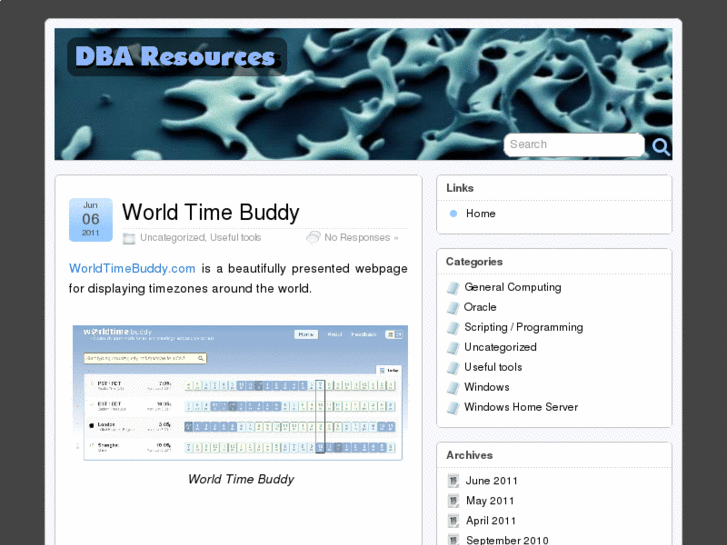Open the DBA Resources site title
This screenshot has width=727, height=545.
(x=175, y=57)
